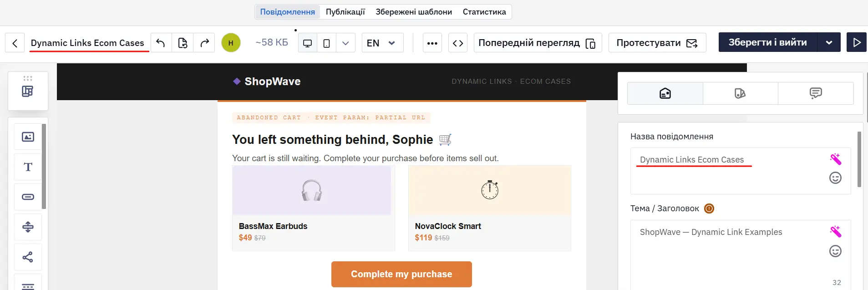Click the right settings panel scrollbar
Image resolution: width=868 pixels, height=290 pixels.
point(859,159)
